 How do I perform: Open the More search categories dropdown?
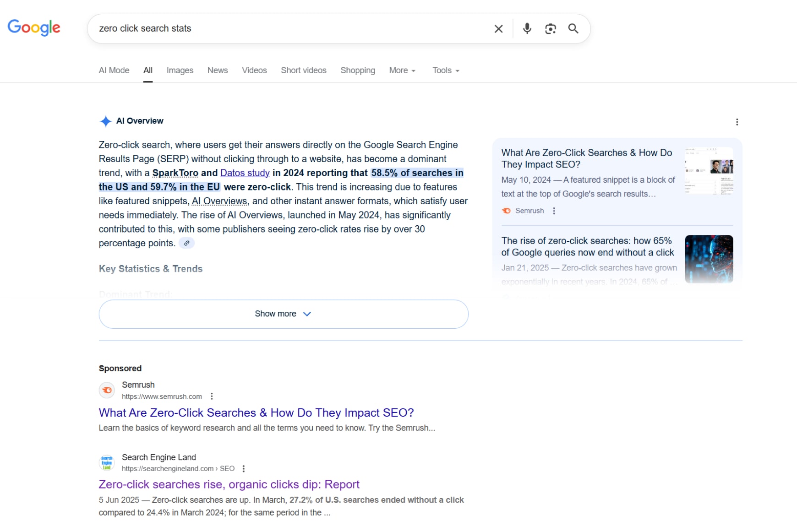401,70
